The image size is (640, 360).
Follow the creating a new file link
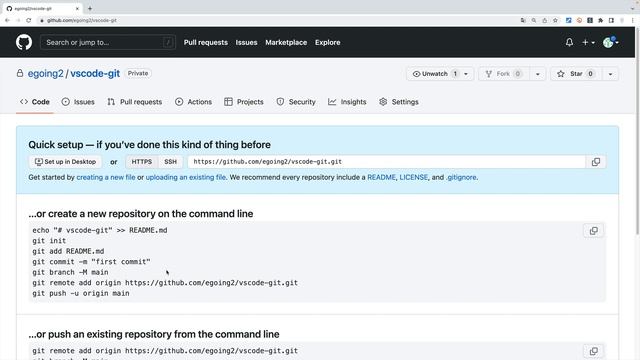pyautogui.click(x=106, y=177)
